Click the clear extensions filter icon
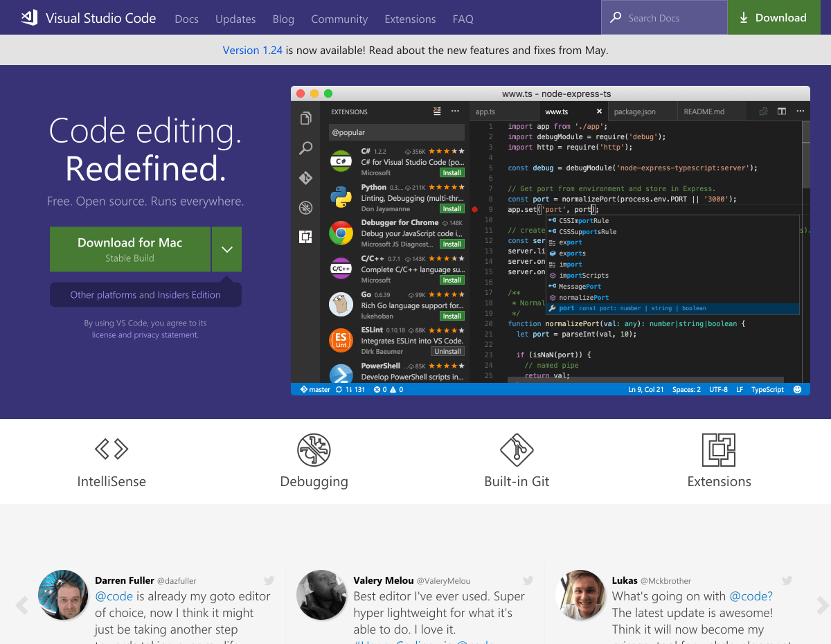 point(437,111)
